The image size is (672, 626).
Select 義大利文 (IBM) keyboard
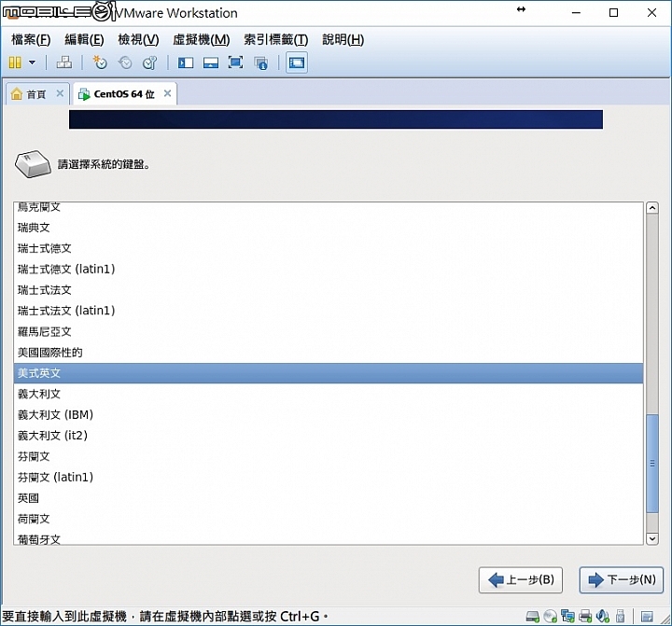(329, 415)
